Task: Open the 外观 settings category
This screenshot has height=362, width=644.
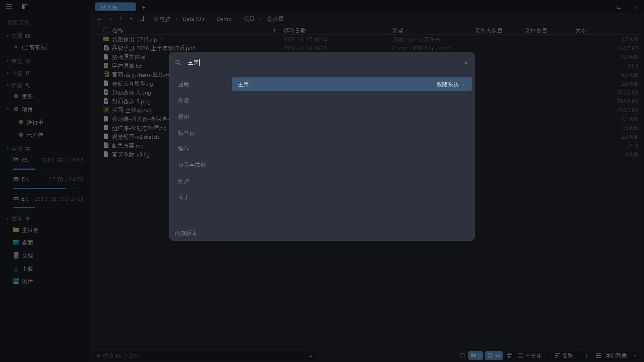Action: point(184,101)
